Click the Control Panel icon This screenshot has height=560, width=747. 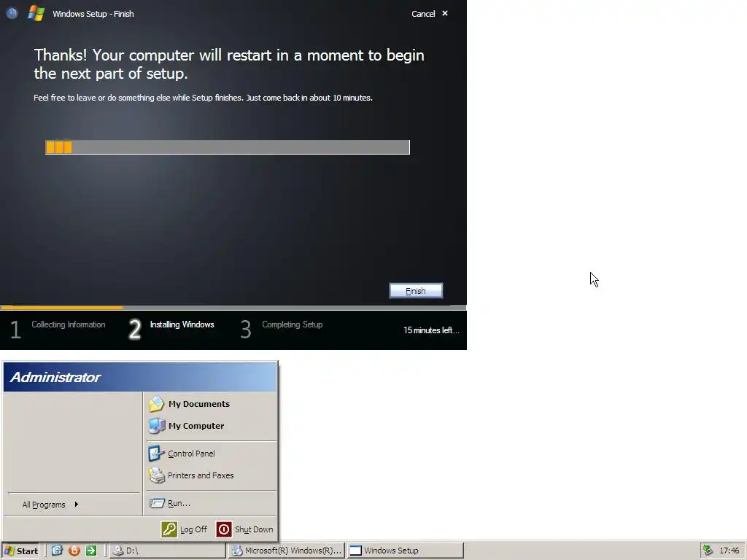tap(156, 454)
